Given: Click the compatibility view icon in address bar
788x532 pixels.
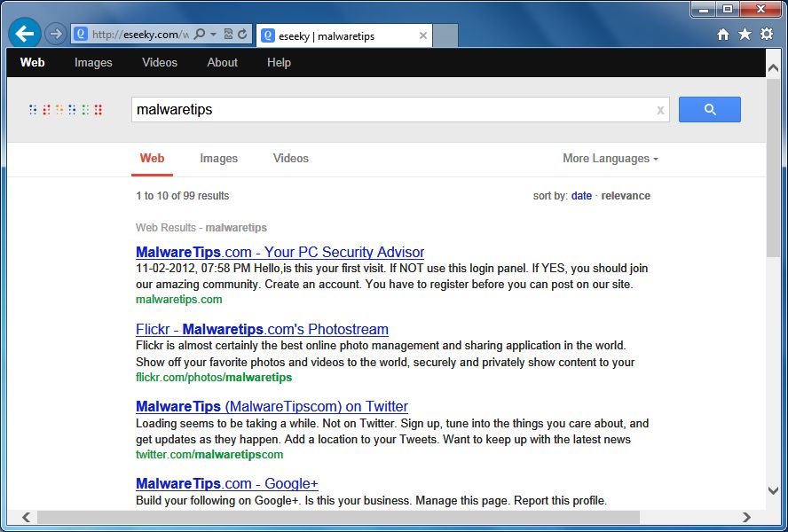Looking at the screenshot, I should (228, 35).
